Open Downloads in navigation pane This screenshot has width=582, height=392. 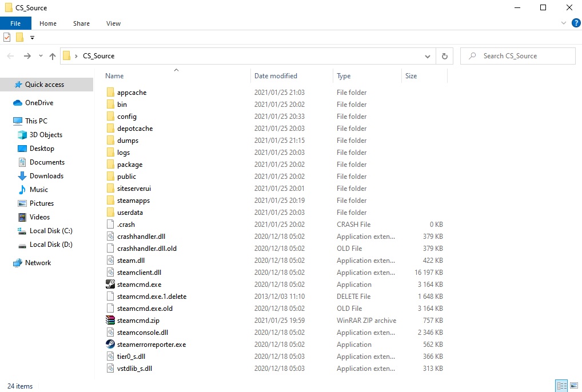coord(46,176)
